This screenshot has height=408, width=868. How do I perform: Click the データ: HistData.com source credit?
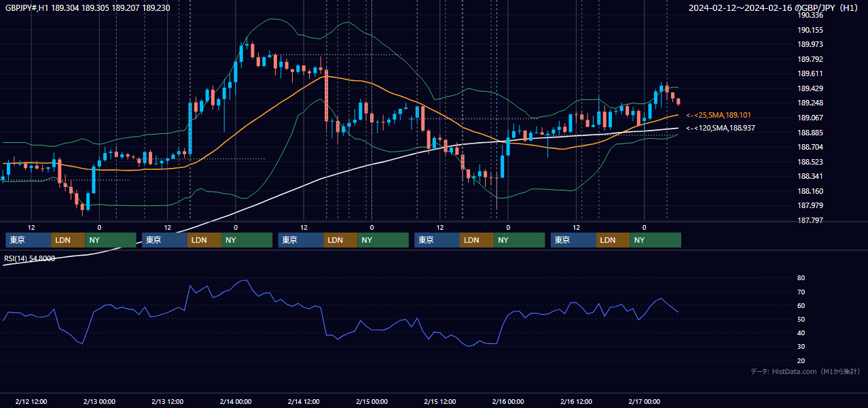point(806,371)
